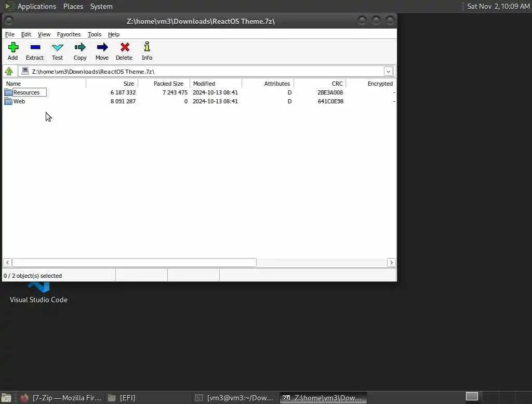Image resolution: width=532 pixels, height=404 pixels.
Task: Expand the address path dropdown
Action: 388,72
